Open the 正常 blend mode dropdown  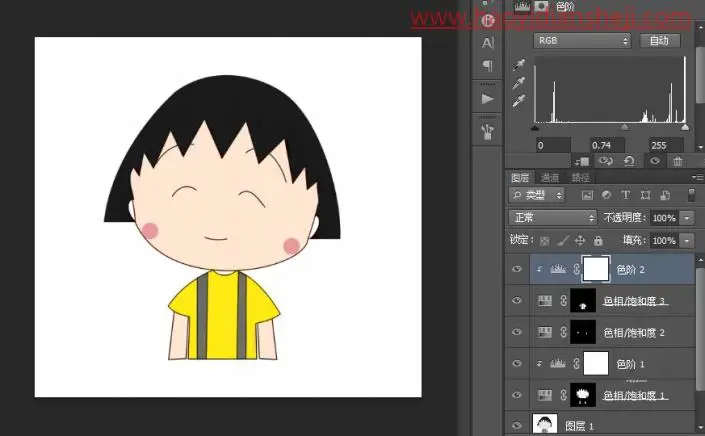pos(553,218)
